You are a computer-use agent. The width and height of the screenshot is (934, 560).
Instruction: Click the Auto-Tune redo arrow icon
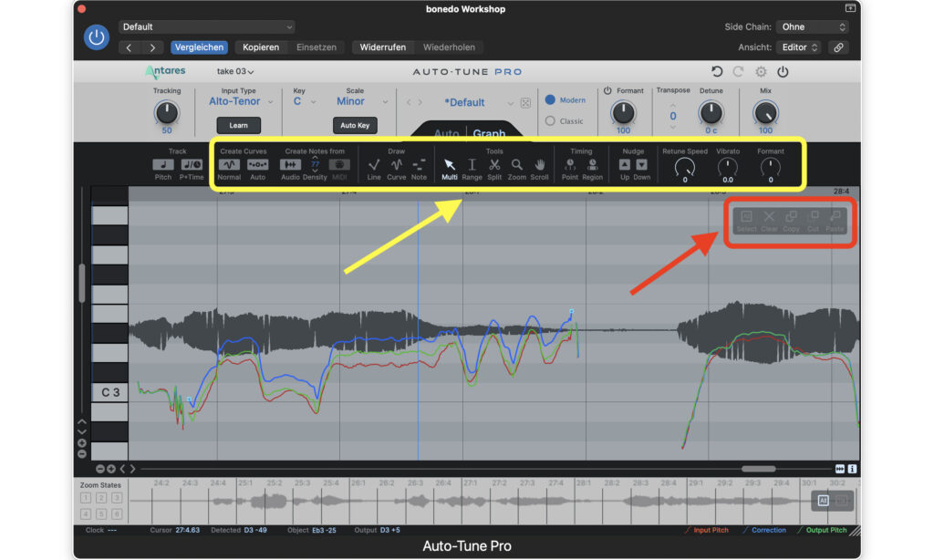[738, 71]
